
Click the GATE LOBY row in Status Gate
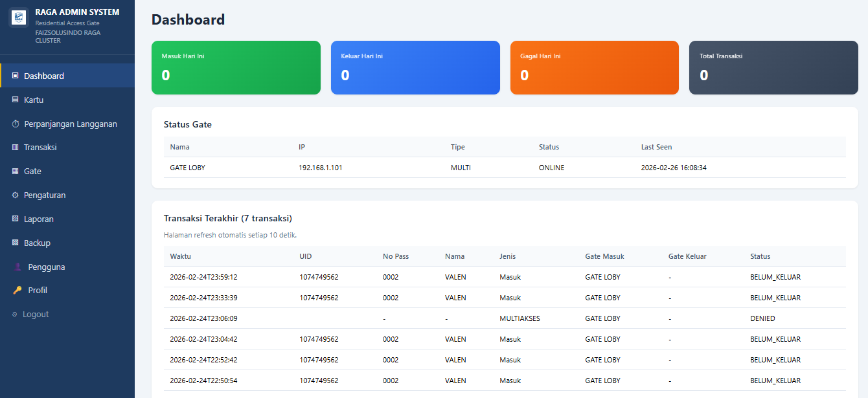pos(504,168)
